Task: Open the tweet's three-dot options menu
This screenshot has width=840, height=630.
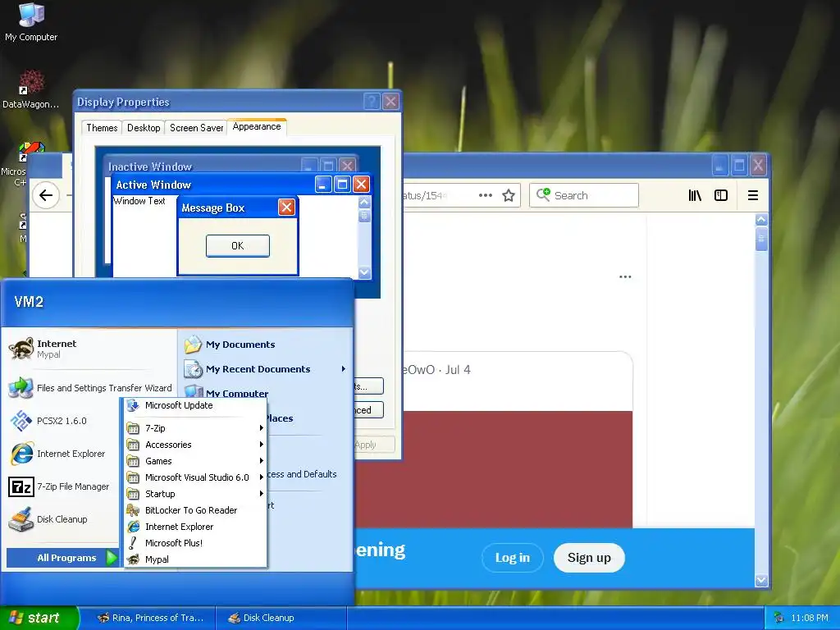Action: pos(625,277)
